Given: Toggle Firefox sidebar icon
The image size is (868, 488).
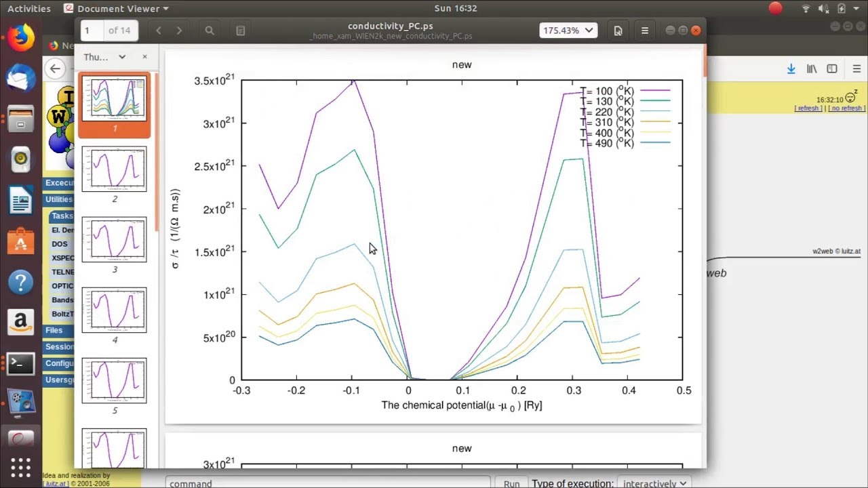Looking at the screenshot, I should [x=832, y=68].
